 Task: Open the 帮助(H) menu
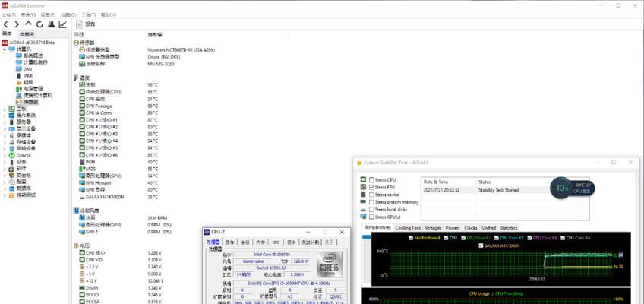tap(108, 14)
